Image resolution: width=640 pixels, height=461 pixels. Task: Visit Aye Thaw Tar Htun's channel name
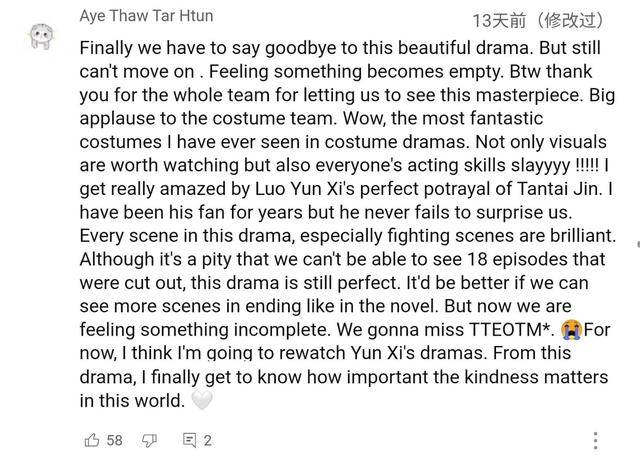click(147, 16)
